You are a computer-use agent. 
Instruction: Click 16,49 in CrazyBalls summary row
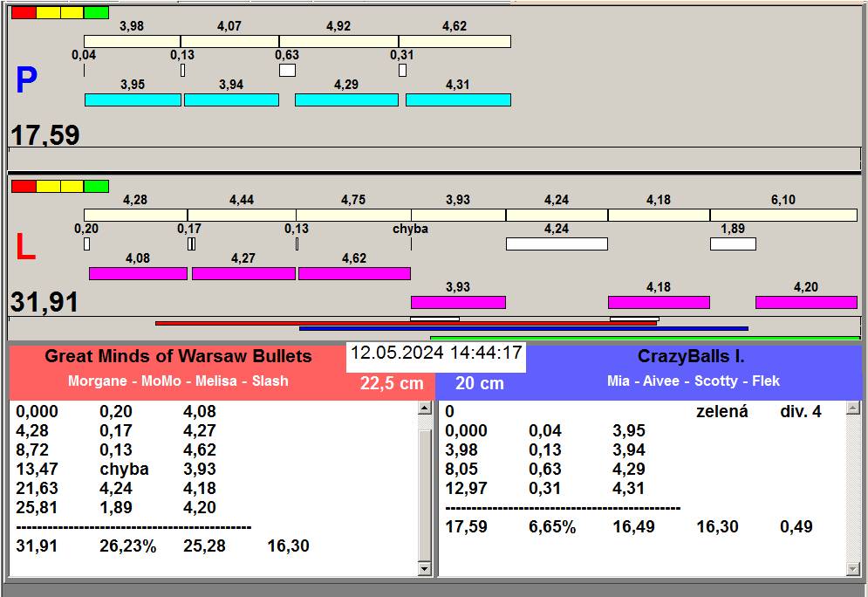(x=633, y=526)
